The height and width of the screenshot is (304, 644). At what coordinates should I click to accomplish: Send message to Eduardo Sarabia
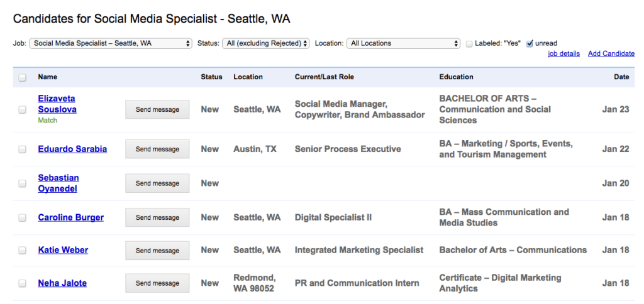tap(157, 149)
